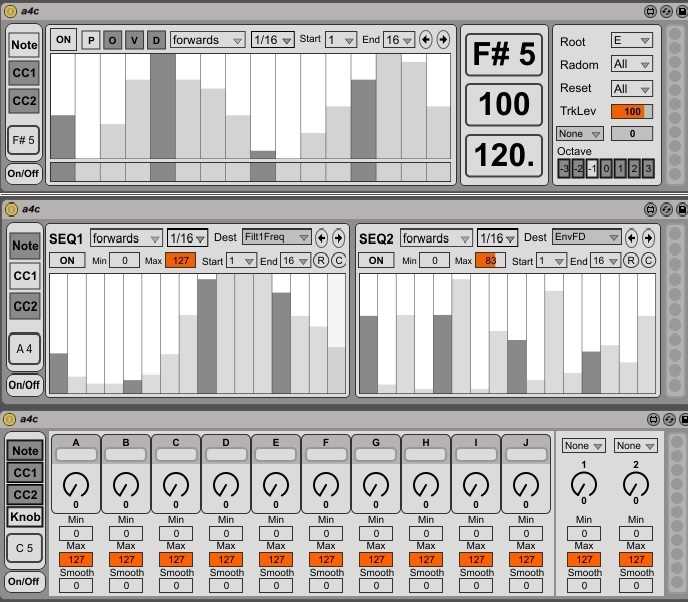Open SEQ1's Dest dropdown showing Filt1Freq

pyautogui.click(x=277, y=238)
